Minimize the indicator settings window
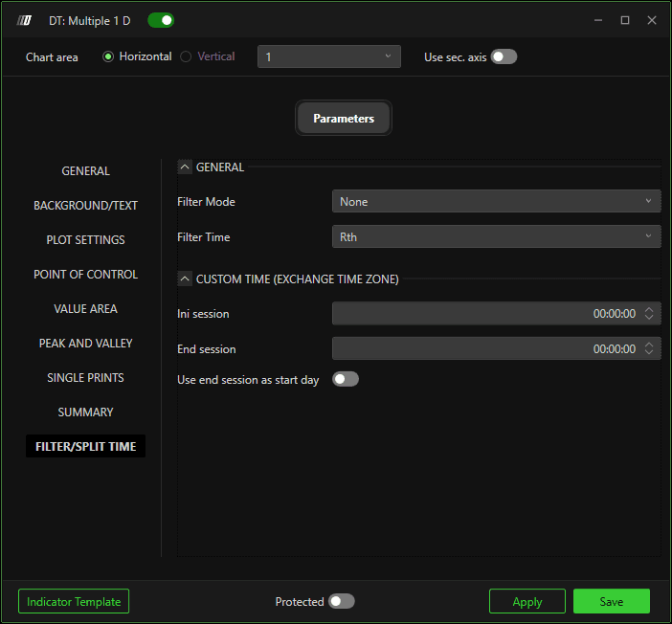 coord(598,20)
